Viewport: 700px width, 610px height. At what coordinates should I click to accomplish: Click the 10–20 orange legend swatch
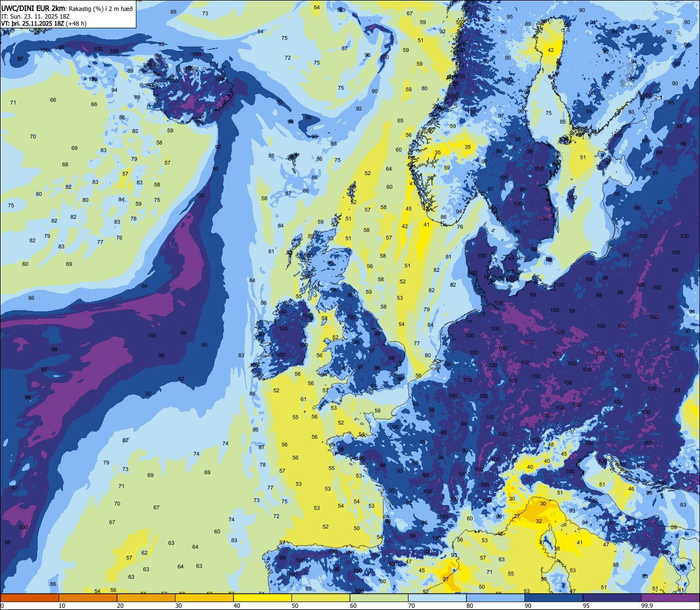(x=87, y=597)
